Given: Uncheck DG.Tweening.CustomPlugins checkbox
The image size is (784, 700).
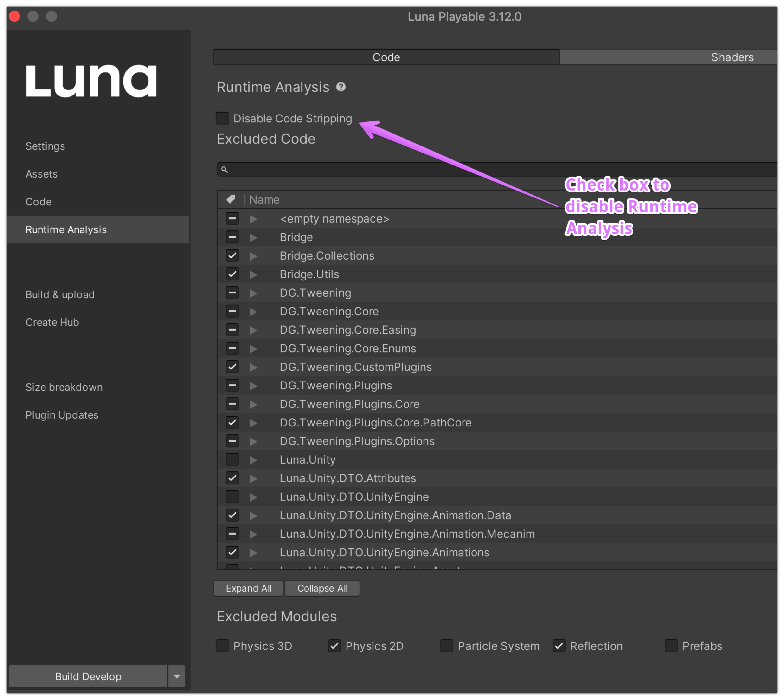Looking at the screenshot, I should [x=232, y=367].
